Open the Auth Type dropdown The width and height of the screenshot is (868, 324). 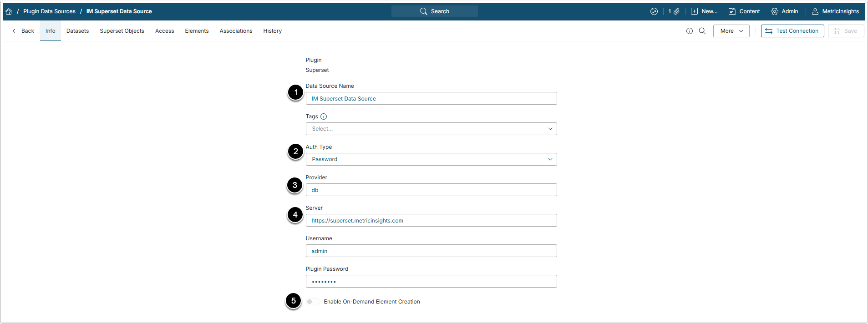tap(431, 159)
